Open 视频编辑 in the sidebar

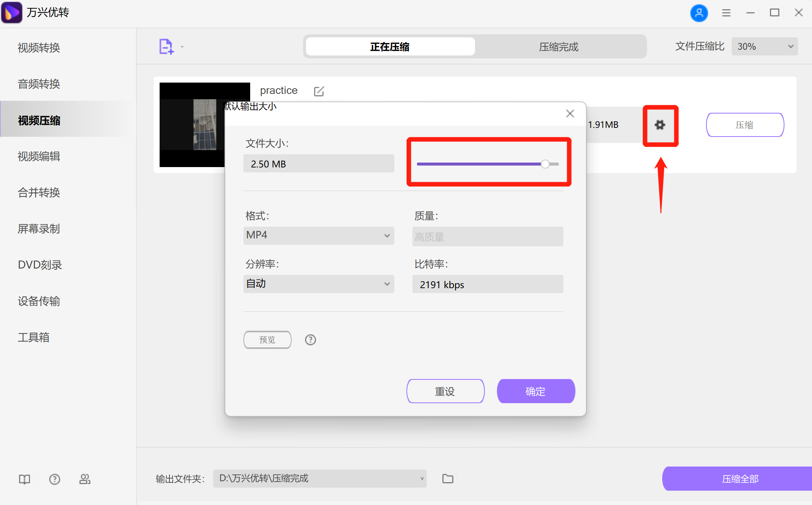pos(38,156)
